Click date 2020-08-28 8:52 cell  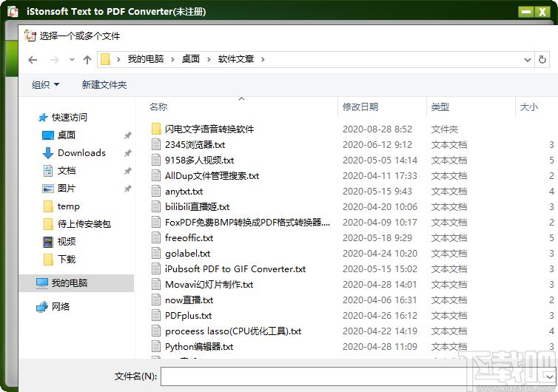click(377, 129)
